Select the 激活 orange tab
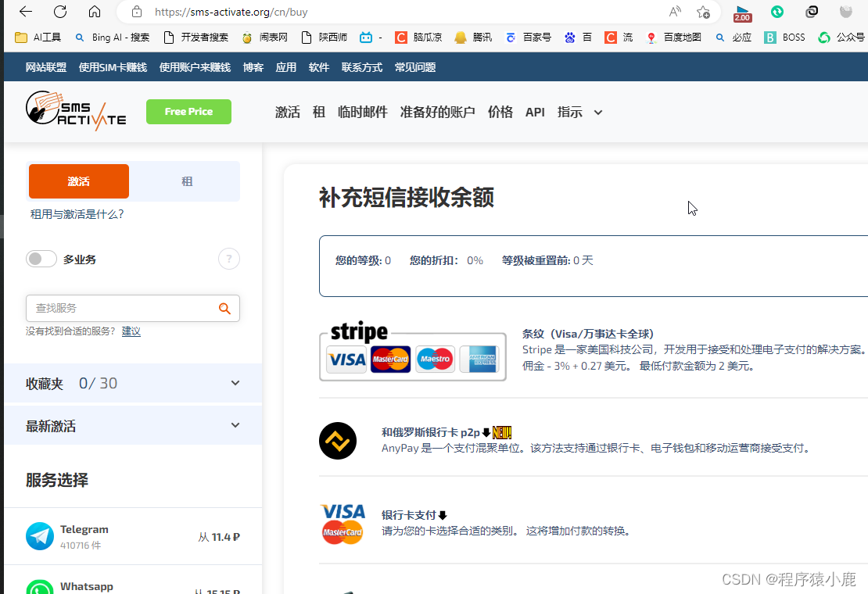 [79, 181]
